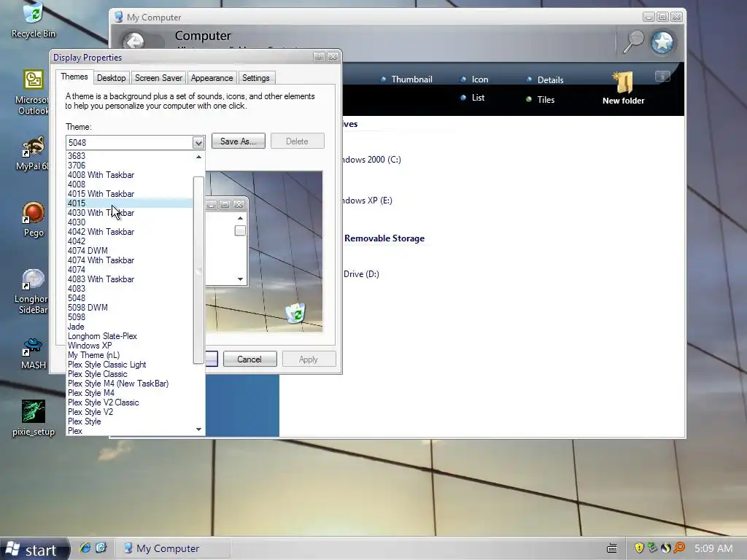Image resolution: width=747 pixels, height=560 pixels.
Task: Select the Windows 2000 (C:) drive
Action: [x=371, y=160]
